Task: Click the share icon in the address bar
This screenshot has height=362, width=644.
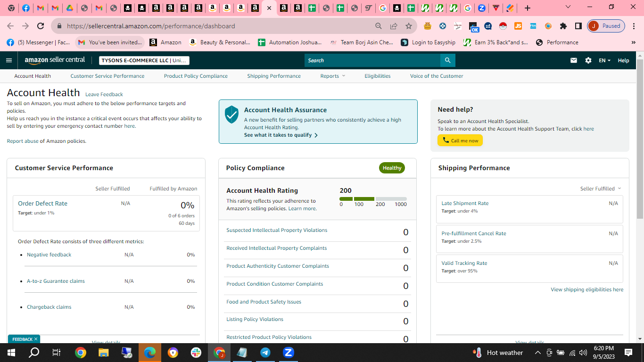Action: coord(394,26)
